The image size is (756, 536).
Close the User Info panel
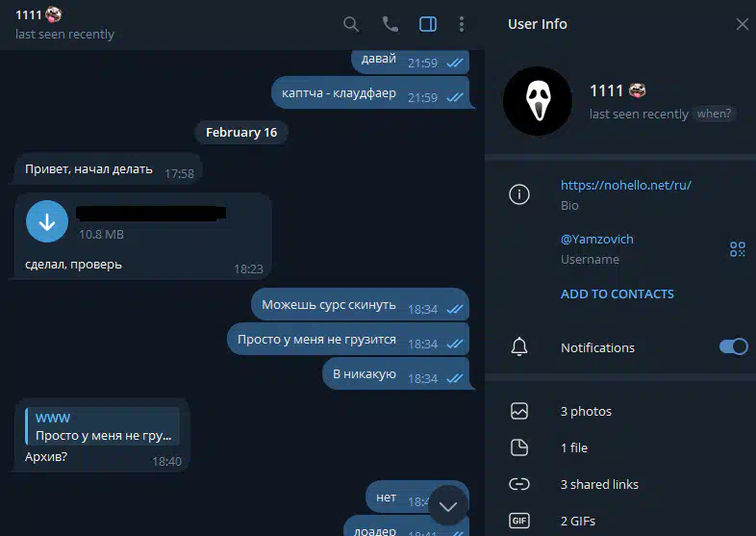click(x=742, y=24)
